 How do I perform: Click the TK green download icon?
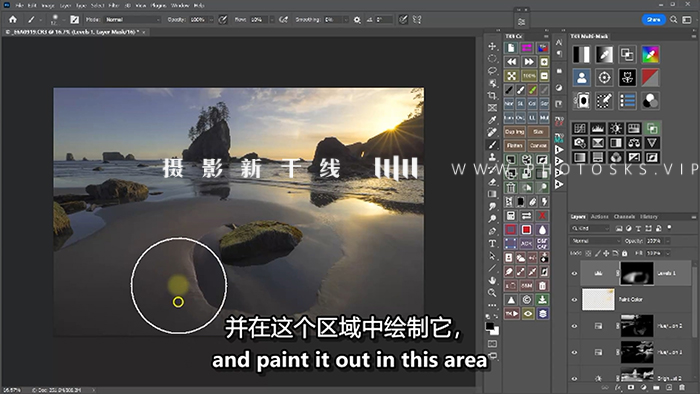pos(542,300)
